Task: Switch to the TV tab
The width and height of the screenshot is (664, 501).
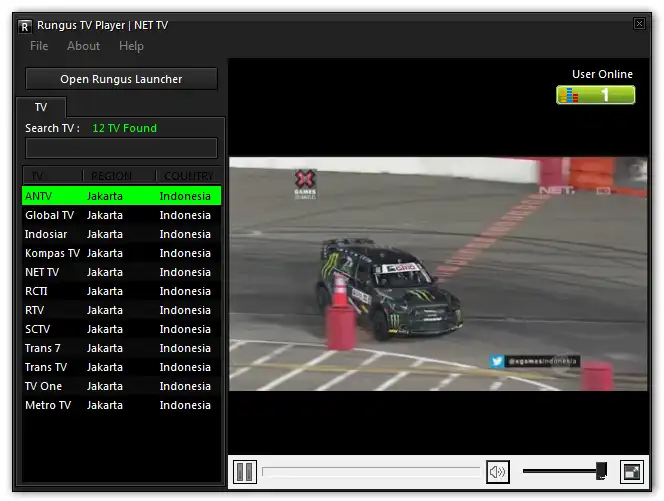Action: click(x=41, y=107)
